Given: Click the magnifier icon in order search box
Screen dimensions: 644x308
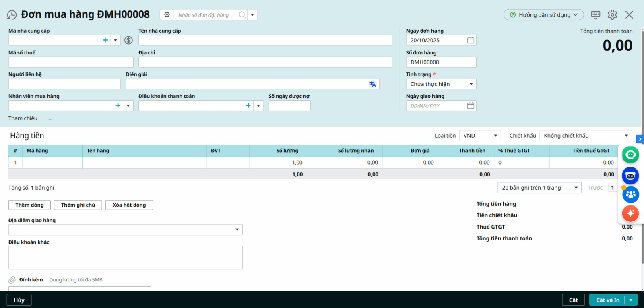Looking at the screenshot, I should click(x=242, y=15).
